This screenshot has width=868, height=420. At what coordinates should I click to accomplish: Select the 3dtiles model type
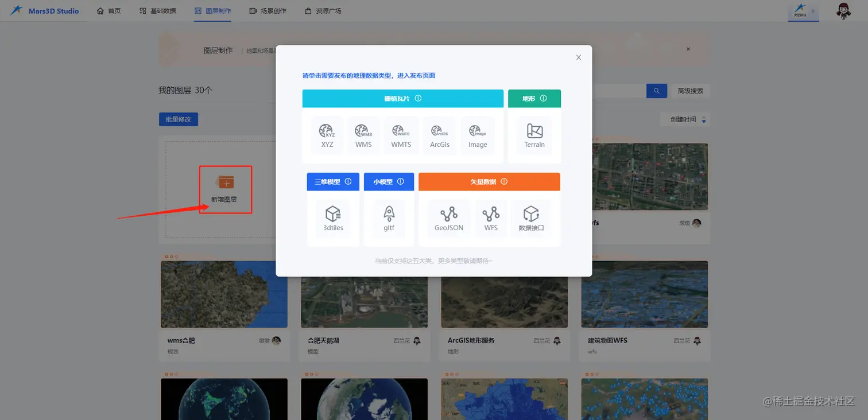point(333,219)
